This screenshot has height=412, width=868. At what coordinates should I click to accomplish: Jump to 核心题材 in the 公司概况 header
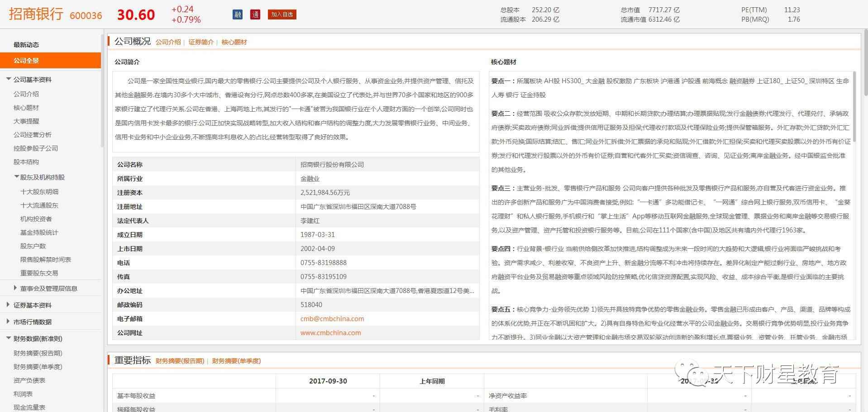[234, 42]
